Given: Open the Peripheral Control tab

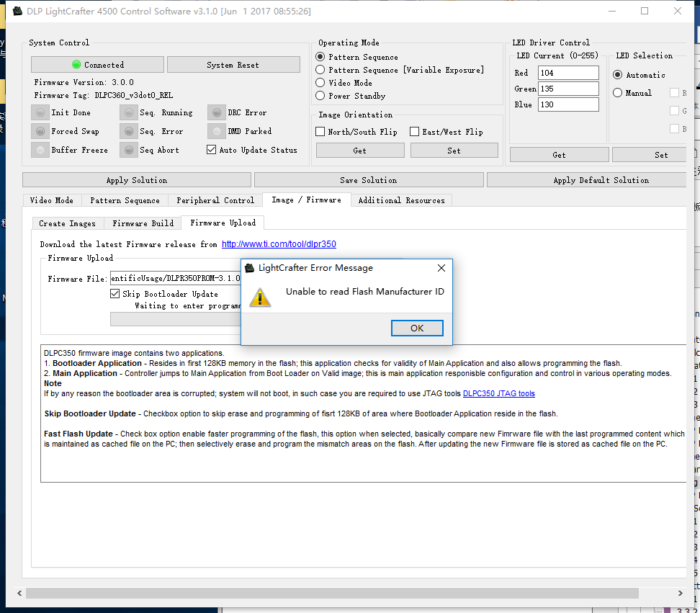Looking at the screenshot, I should [x=215, y=200].
